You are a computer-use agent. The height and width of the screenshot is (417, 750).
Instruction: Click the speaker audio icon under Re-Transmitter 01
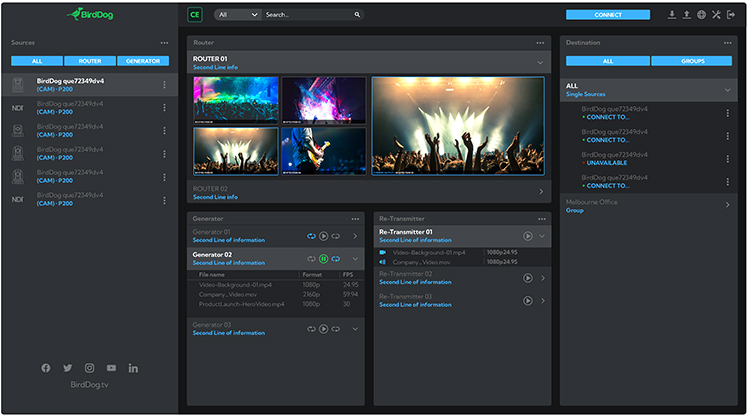tap(383, 262)
